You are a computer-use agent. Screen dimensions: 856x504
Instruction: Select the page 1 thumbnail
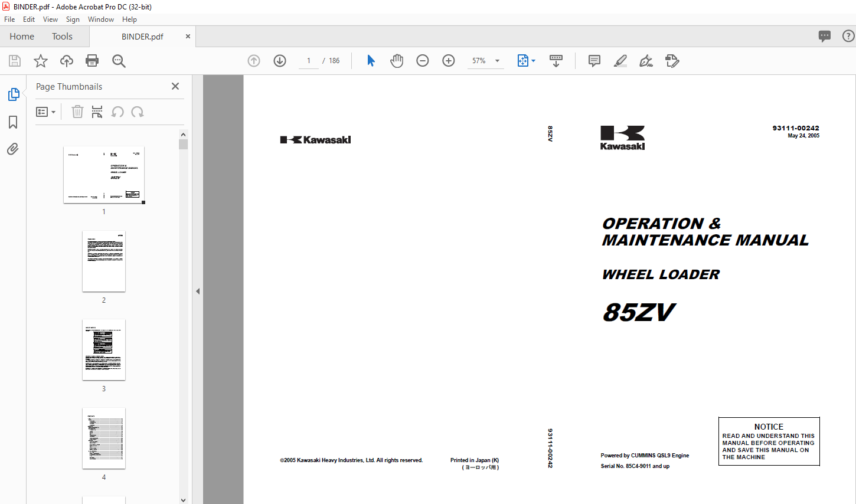(x=104, y=175)
